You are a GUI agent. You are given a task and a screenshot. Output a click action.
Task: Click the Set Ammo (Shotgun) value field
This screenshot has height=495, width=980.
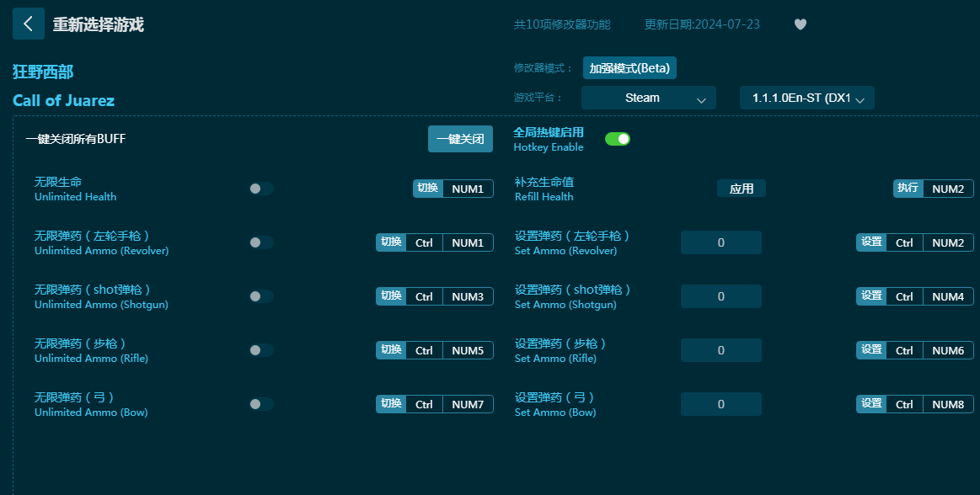tap(721, 296)
